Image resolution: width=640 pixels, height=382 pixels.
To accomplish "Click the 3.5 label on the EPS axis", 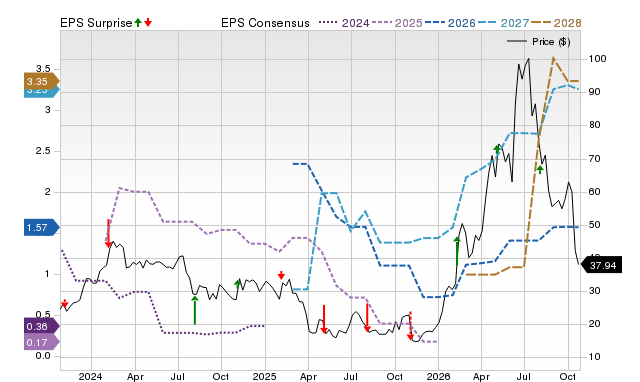I will (x=43, y=69).
